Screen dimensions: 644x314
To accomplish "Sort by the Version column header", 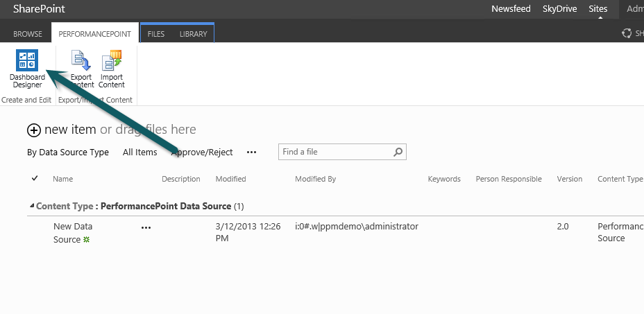I will (570, 179).
